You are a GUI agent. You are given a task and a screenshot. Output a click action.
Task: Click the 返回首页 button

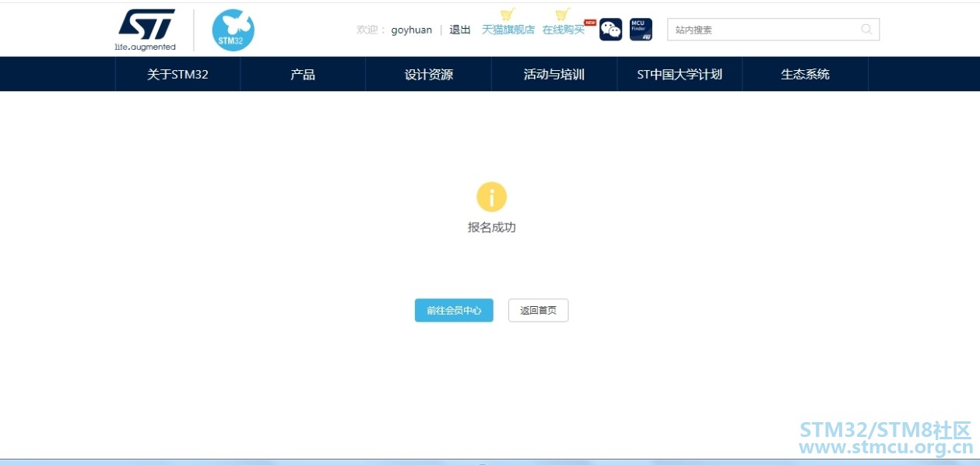point(539,310)
